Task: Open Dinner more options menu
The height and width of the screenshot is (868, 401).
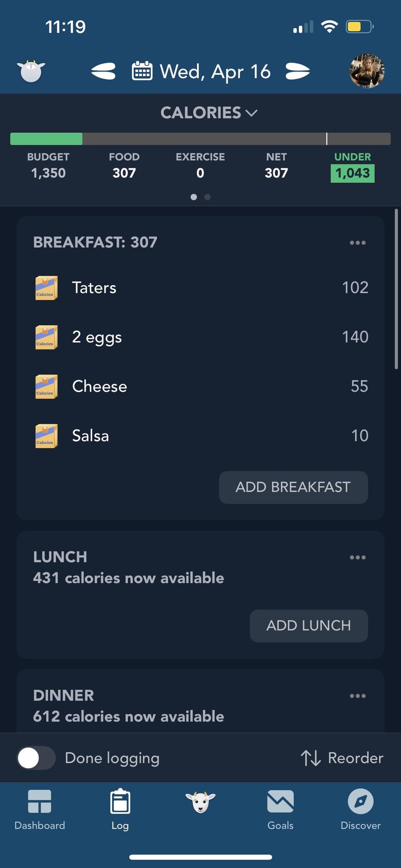Action: click(358, 696)
